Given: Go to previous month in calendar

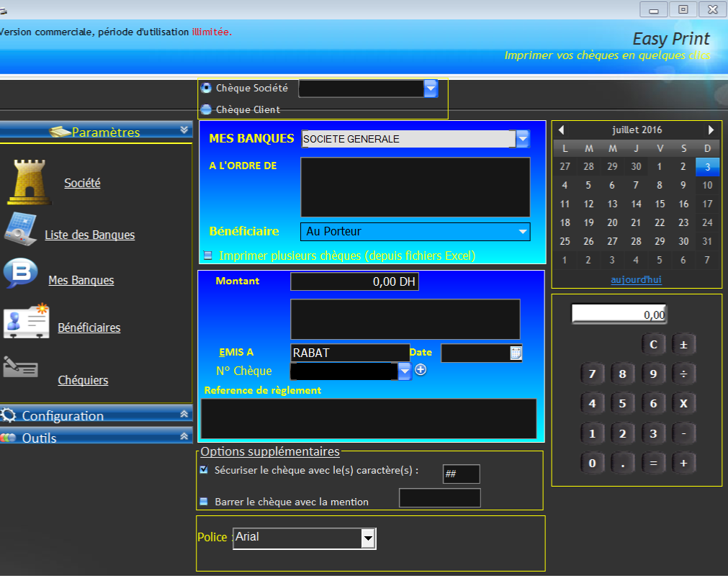Looking at the screenshot, I should pos(562,130).
